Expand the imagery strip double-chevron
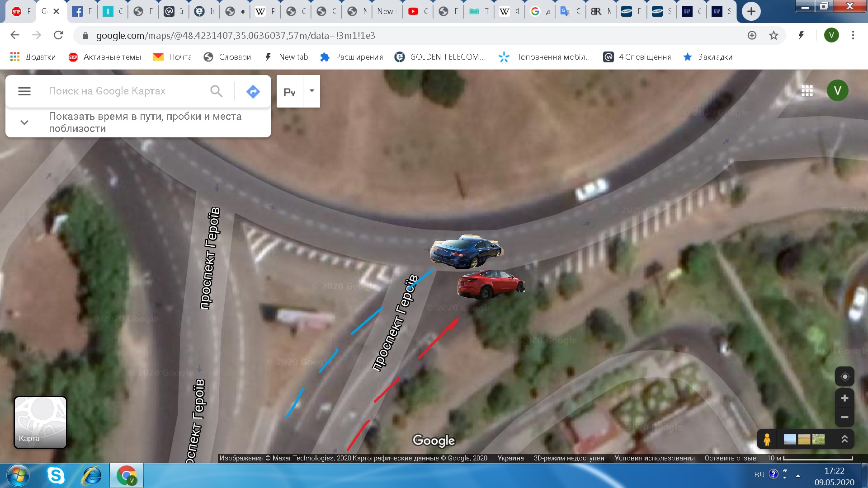 coord(844,439)
